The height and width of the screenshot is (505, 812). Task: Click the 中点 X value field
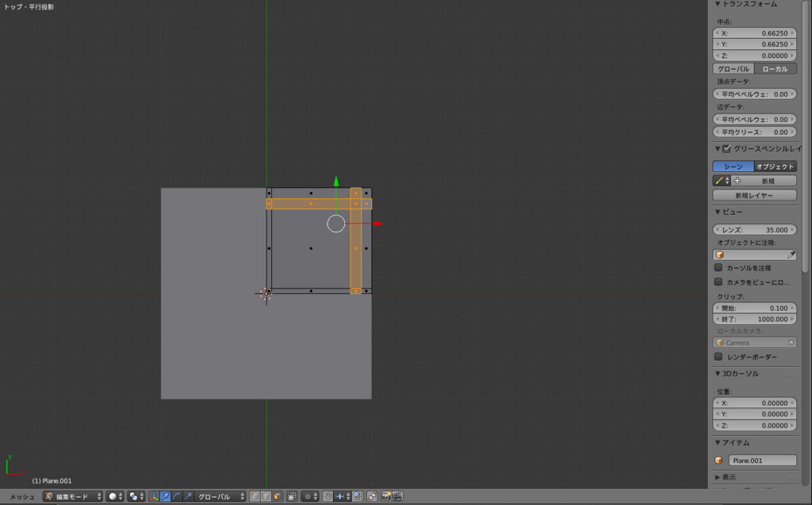pos(755,33)
